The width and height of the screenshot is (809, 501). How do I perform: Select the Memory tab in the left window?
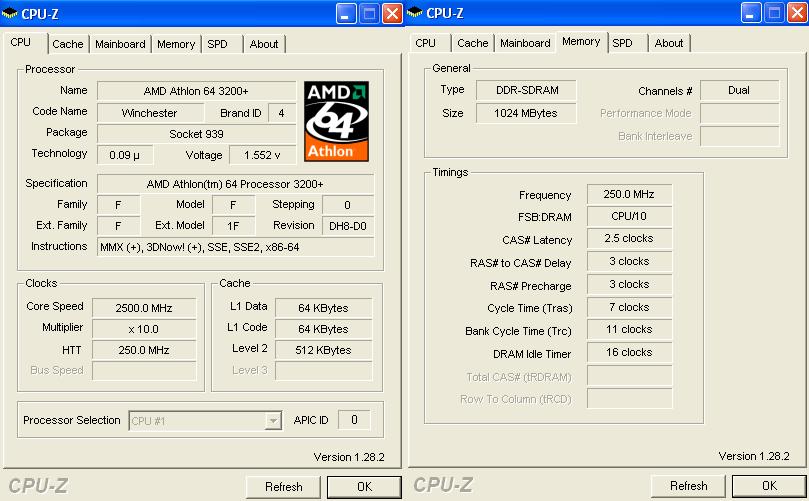pos(176,44)
